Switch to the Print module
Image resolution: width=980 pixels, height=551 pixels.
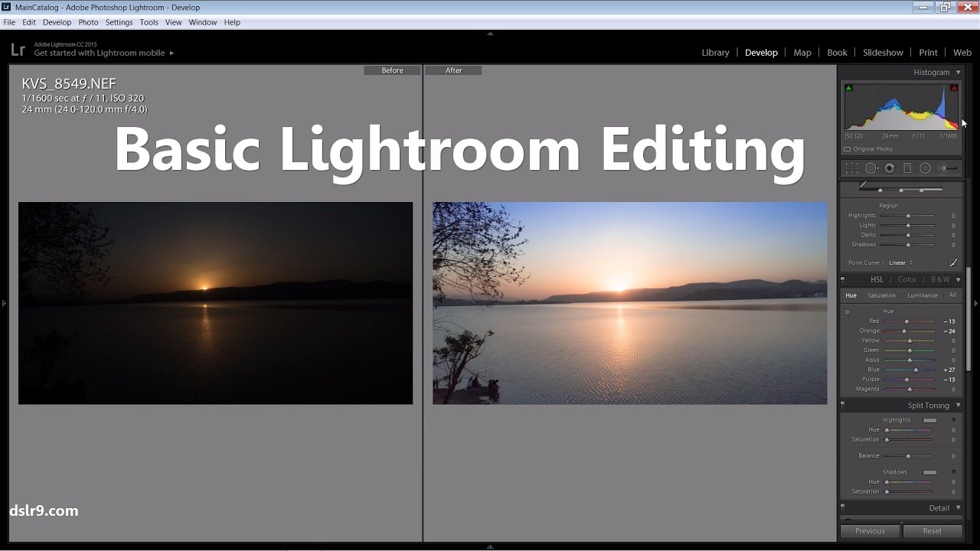click(928, 53)
